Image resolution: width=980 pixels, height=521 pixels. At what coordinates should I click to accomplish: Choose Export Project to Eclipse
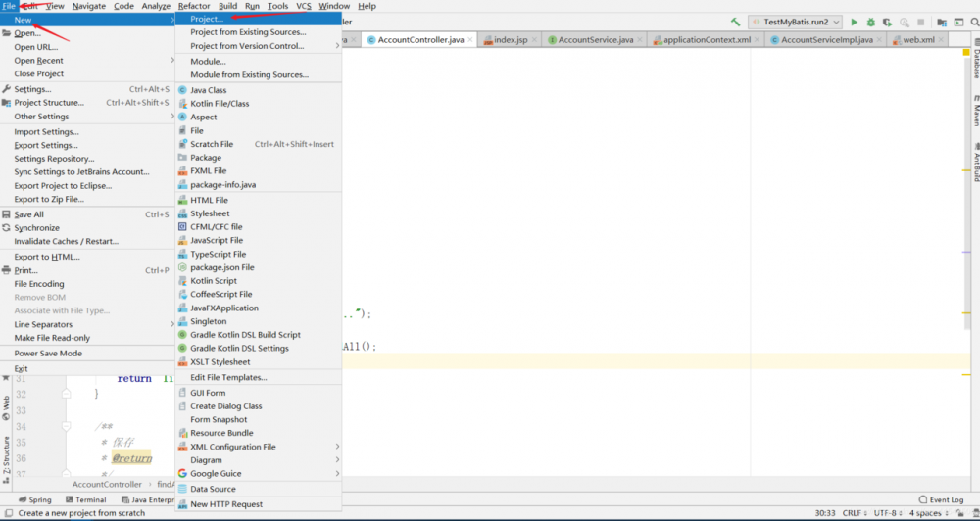tap(87, 186)
